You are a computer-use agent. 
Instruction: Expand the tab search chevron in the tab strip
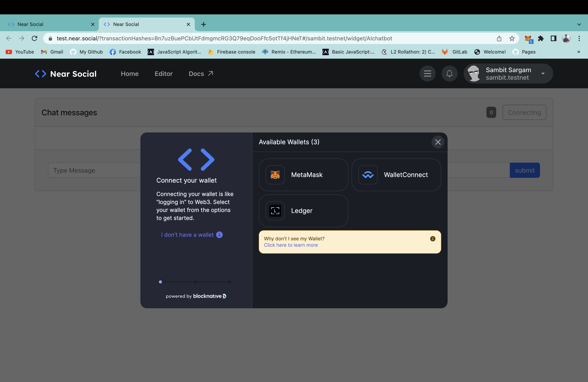click(x=579, y=24)
